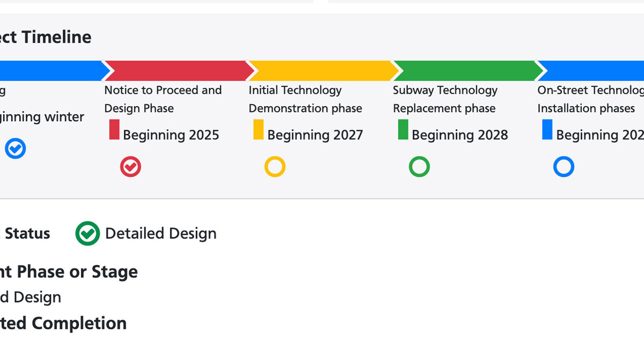Click the blue checked circle timeline icon

tap(16, 149)
